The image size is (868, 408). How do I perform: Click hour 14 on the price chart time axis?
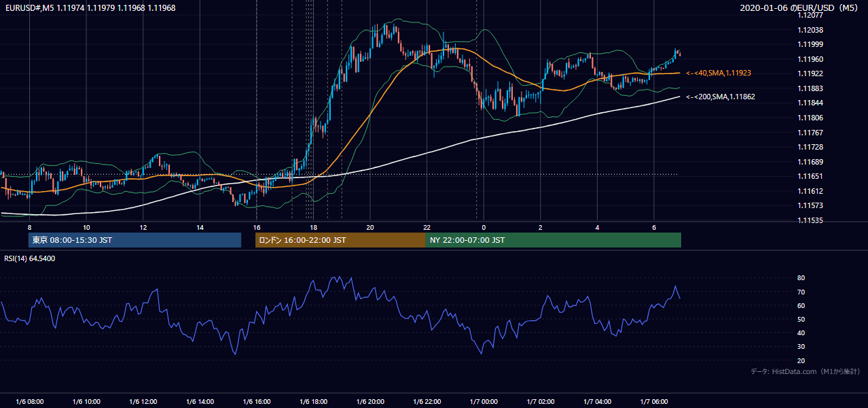pos(200,226)
